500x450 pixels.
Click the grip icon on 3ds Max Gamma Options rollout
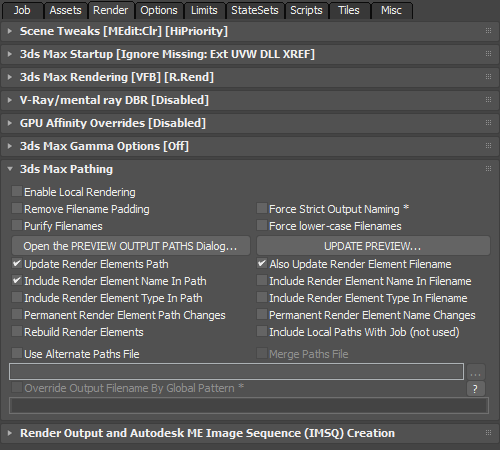pyautogui.click(x=488, y=146)
